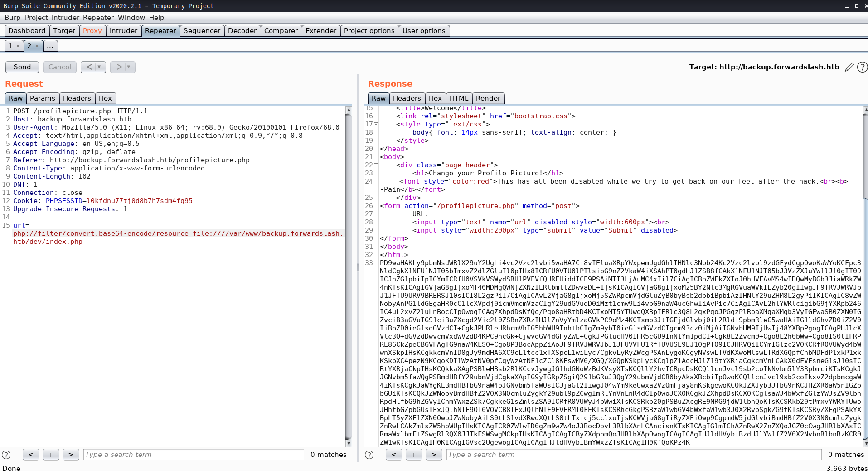Switch to the Decoder tab
868x475 pixels.
point(242,31)
